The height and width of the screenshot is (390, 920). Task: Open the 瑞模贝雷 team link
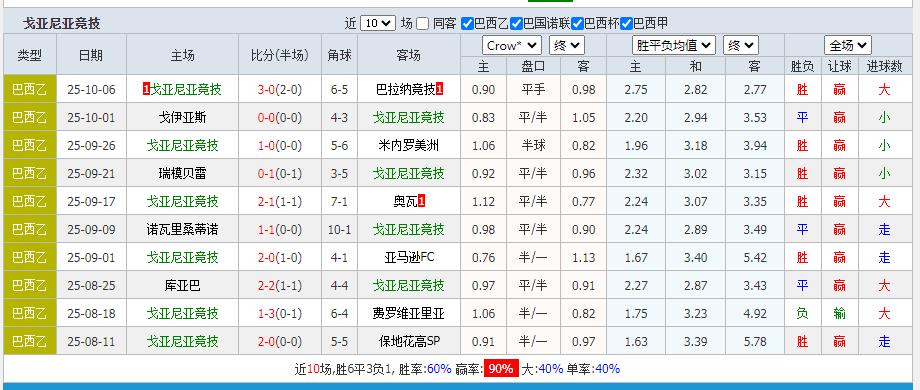pyautogui.click(x=182, y=174)
